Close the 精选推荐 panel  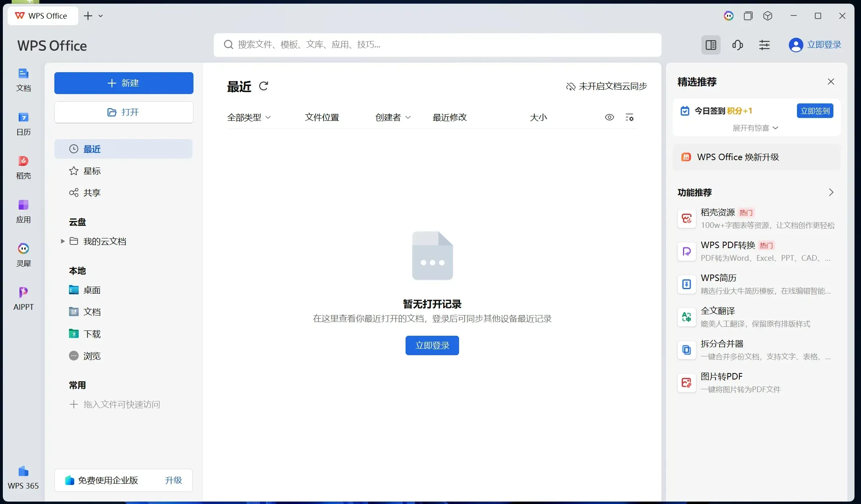click(831, 81)
